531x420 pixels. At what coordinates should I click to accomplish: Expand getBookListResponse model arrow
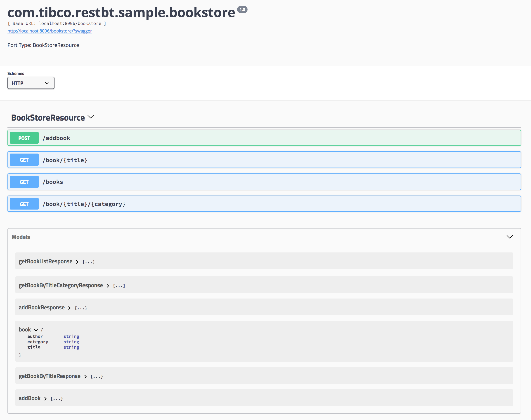(77, 262)
